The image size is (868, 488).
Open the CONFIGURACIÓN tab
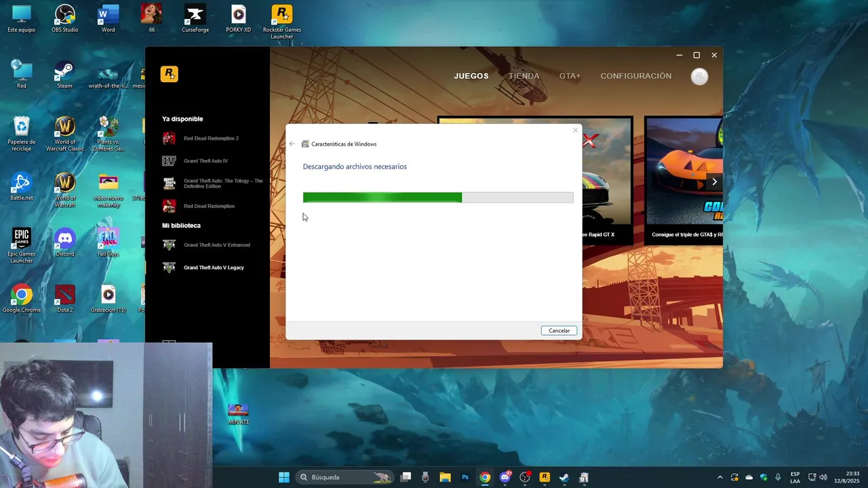click(636, 76)
